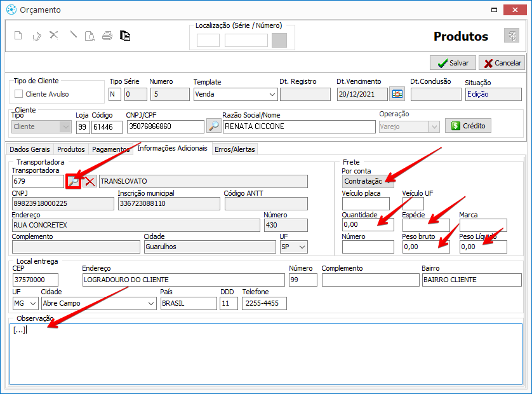The width and height of the screenshot is (532, 394).
Task: Click the Peso Líquido field
Action: [483, 247]
